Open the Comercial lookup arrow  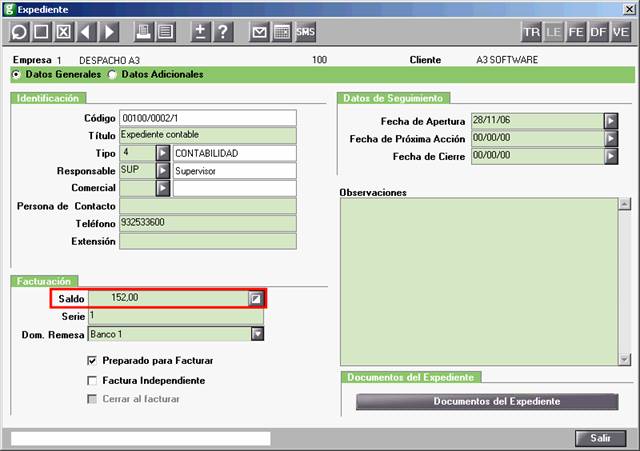(x=162, y=188)
